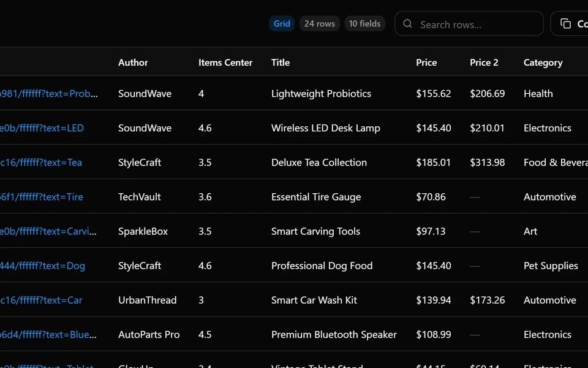
Task: Click the $185.01 price cell
Action: click(434, 163)
